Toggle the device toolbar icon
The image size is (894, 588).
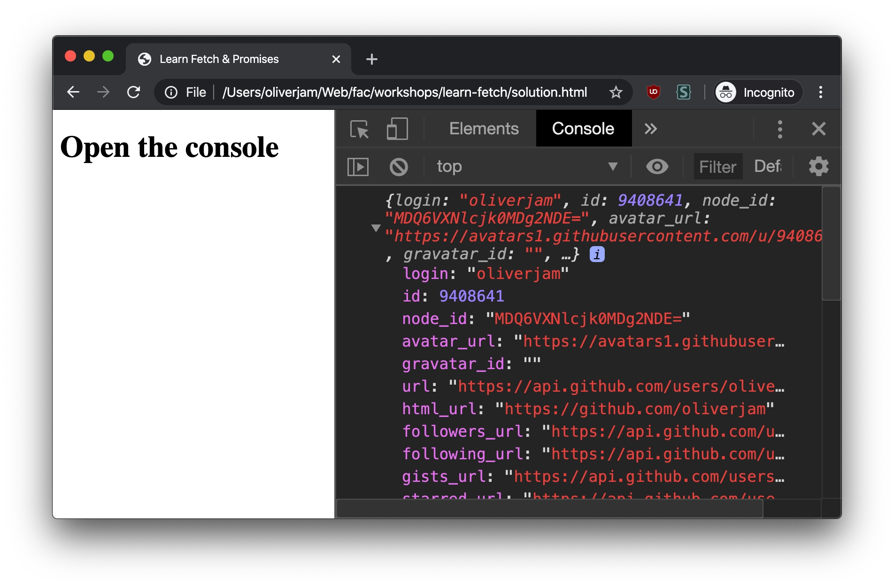pyautogui.click(x=397, y=129)
